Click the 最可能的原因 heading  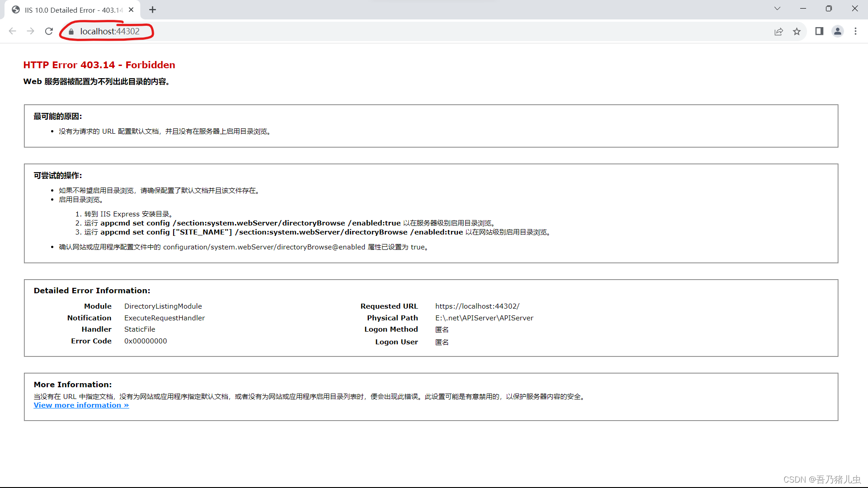[58, 117]
